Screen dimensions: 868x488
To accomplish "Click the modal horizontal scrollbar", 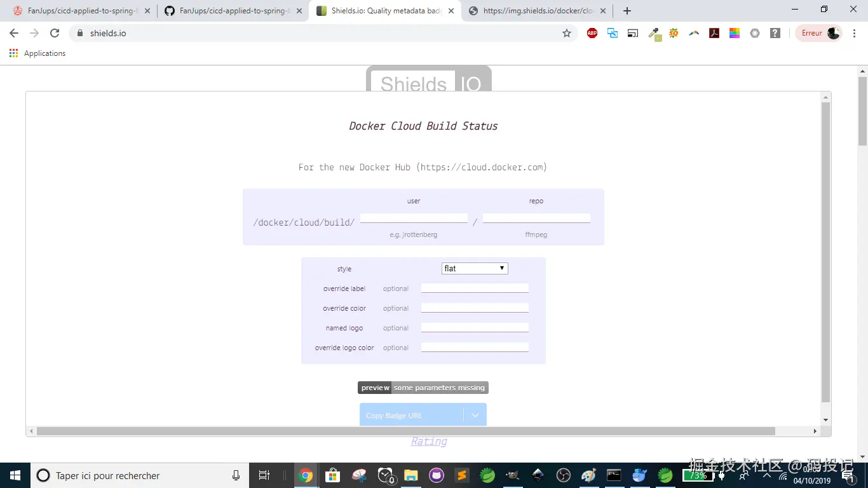I will coord(405,431).
